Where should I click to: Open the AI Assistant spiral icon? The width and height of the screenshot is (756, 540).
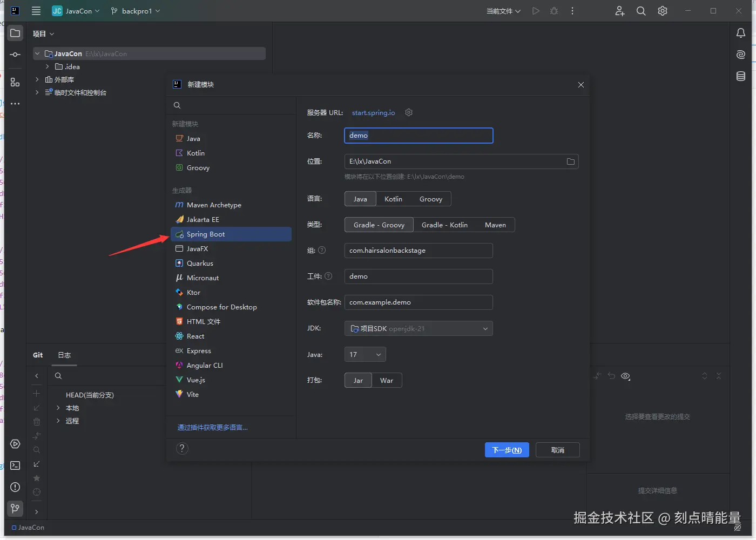pos(741,55)
